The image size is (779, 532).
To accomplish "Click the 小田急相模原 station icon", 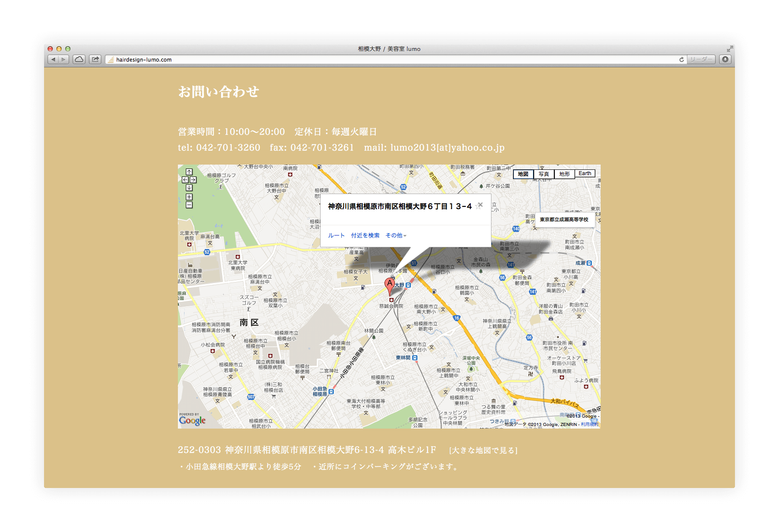I will point(331,392).
